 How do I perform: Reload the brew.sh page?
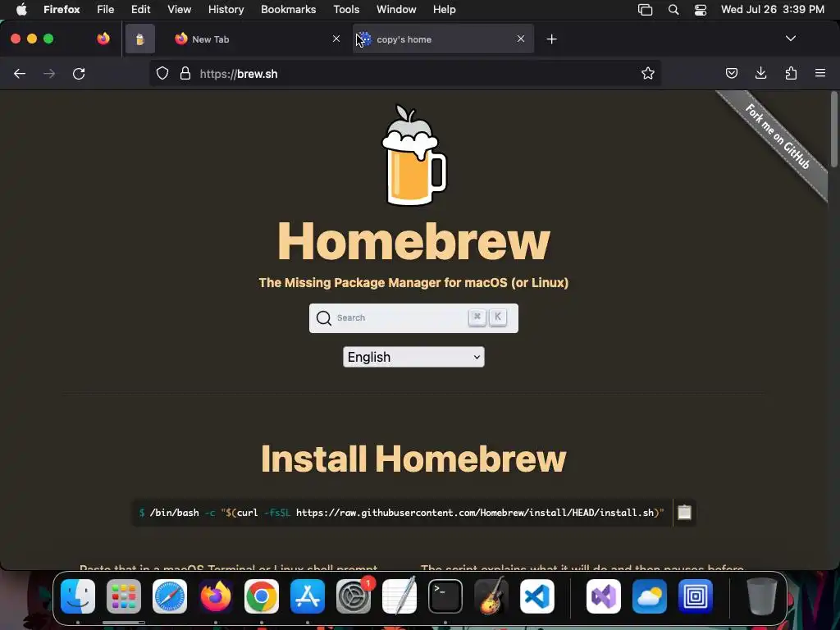[x=79, y=74]
